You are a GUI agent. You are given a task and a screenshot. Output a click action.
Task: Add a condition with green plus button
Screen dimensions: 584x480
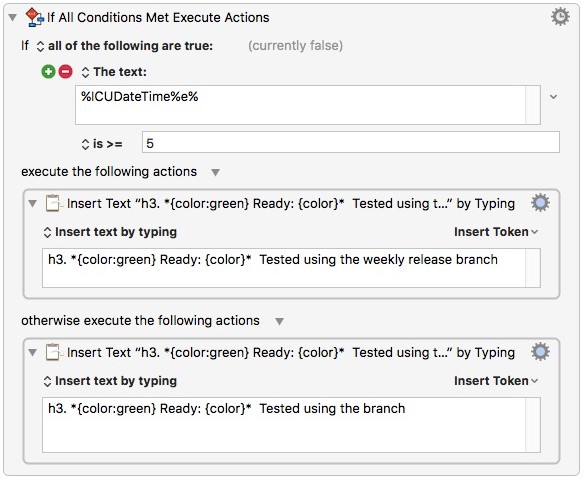click(48, 71)
